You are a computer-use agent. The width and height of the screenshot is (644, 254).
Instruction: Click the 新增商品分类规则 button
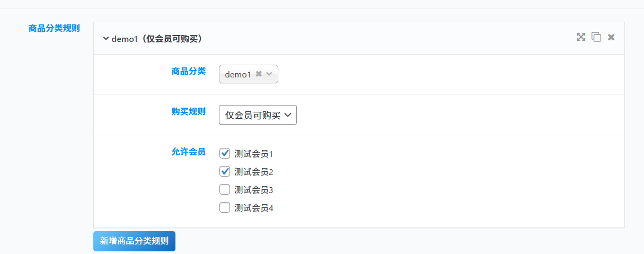point(134,241)
